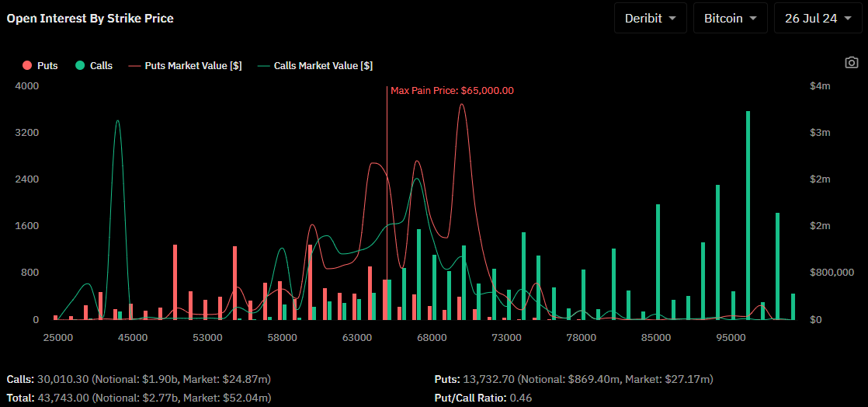Click the green Calls legend circle
Screen dimensions: 868x407
(x=80, y=66)
